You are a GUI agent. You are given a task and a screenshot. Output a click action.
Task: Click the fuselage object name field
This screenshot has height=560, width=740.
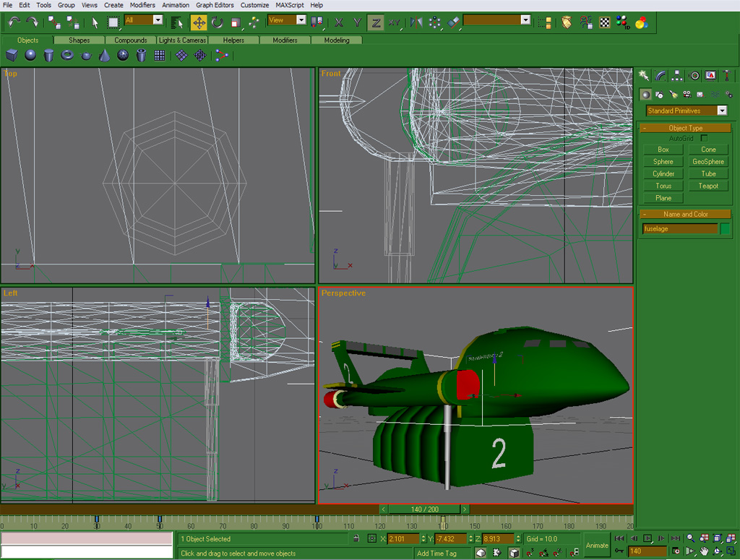pyautogui.click(x=680, y=229)
